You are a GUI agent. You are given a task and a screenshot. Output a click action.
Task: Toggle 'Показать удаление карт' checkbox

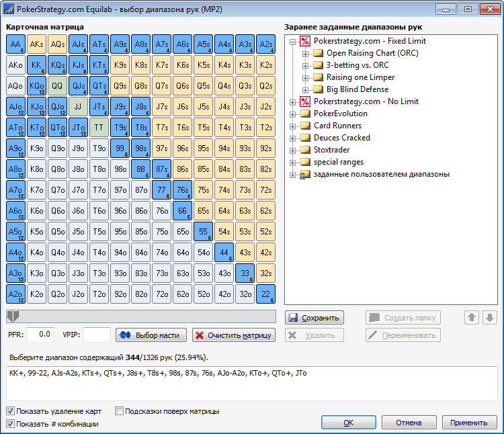(x=11, y=411)
